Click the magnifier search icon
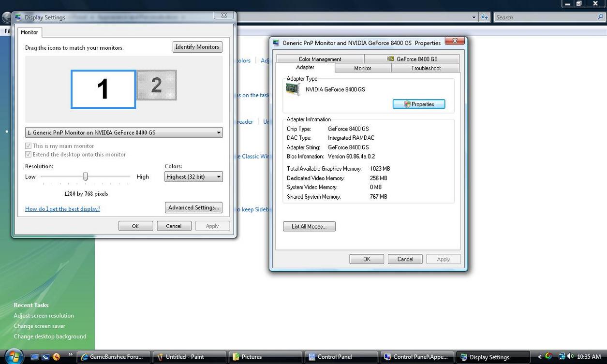607x364 pixels. (x=601, y=17)
